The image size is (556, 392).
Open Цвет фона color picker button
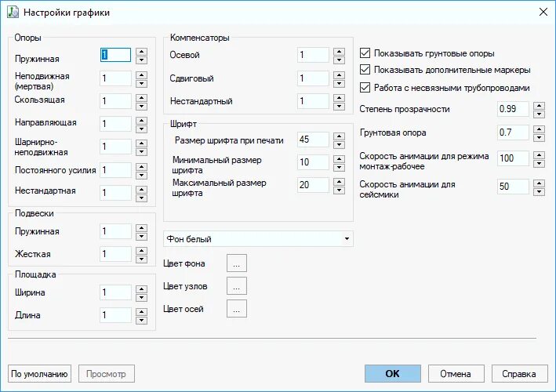coord(237,263)
